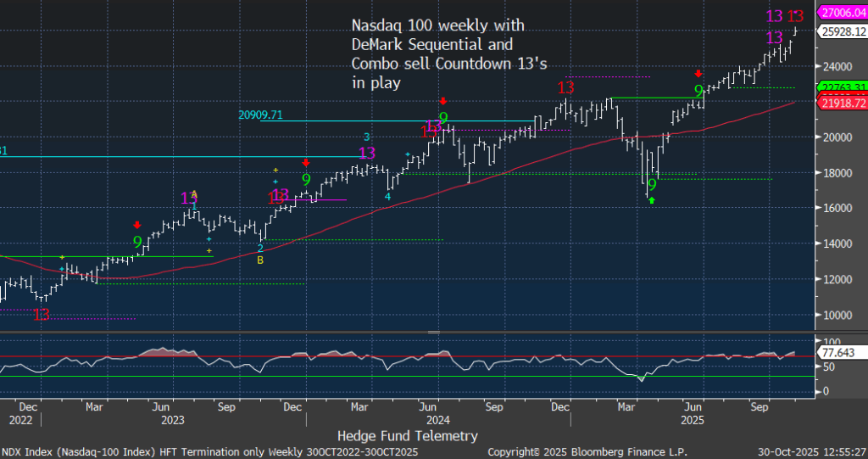
Task: Click the 2024 year axis label
Action: (437, 419)
